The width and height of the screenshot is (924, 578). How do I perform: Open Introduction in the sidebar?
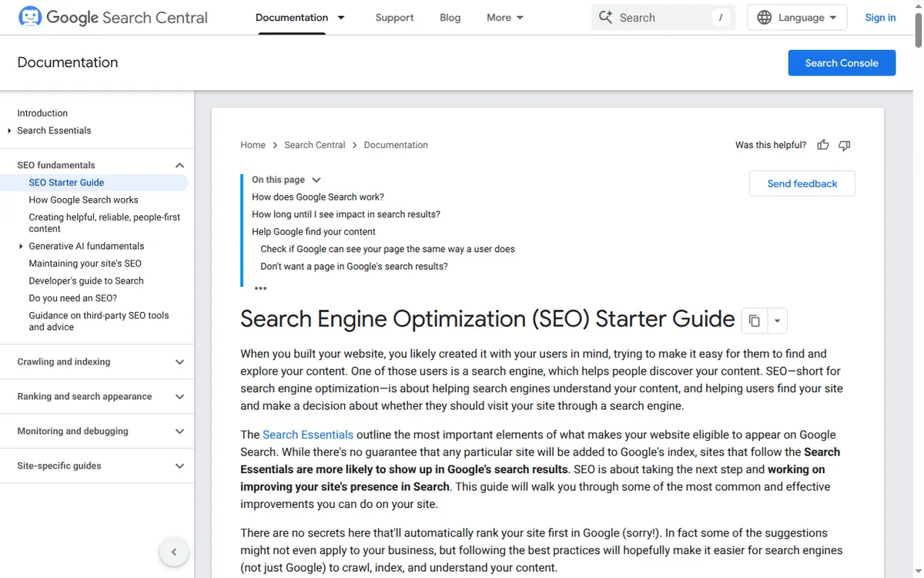42,113
